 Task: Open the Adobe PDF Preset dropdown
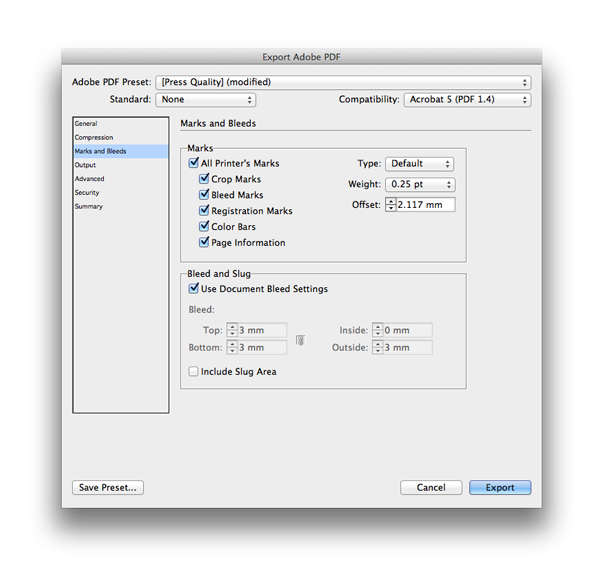pyautogui.click(x=343, y=82)
